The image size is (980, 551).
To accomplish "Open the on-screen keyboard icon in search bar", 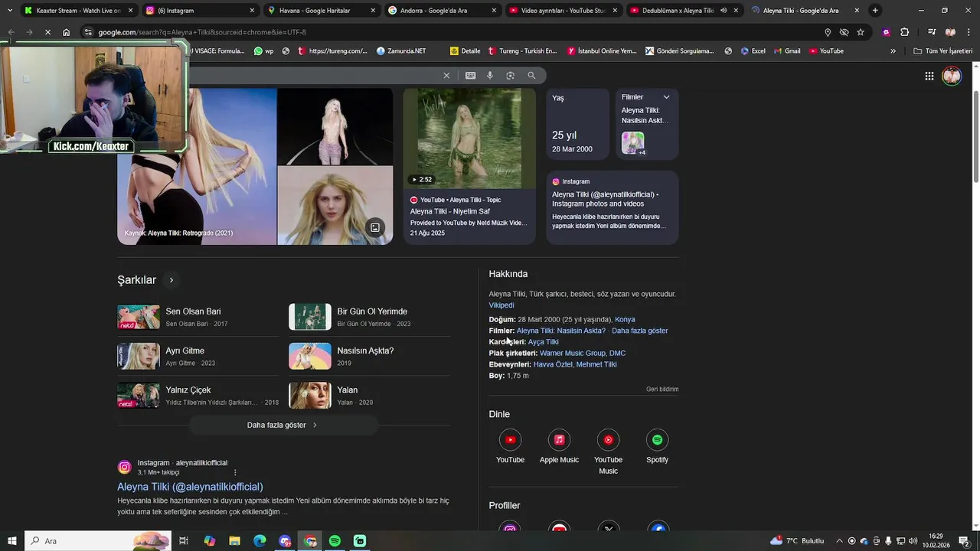I will 470,75.
